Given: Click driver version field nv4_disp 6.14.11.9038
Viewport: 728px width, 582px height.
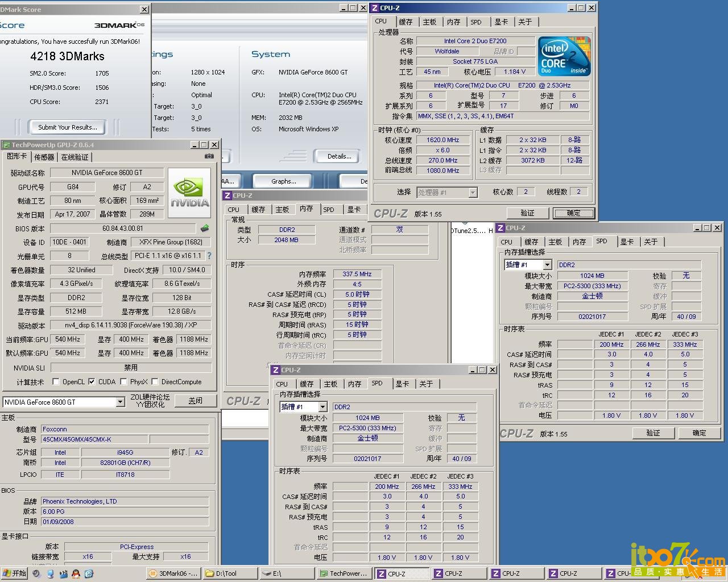Looking at the screenshot, I should (x=131, y=326).
